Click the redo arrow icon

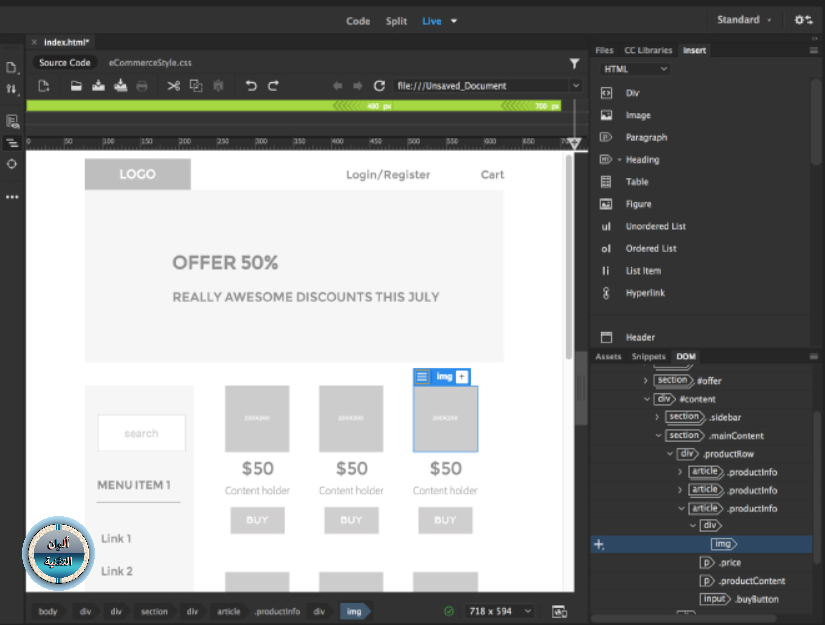pyautogui.click(x=273, y=86)
